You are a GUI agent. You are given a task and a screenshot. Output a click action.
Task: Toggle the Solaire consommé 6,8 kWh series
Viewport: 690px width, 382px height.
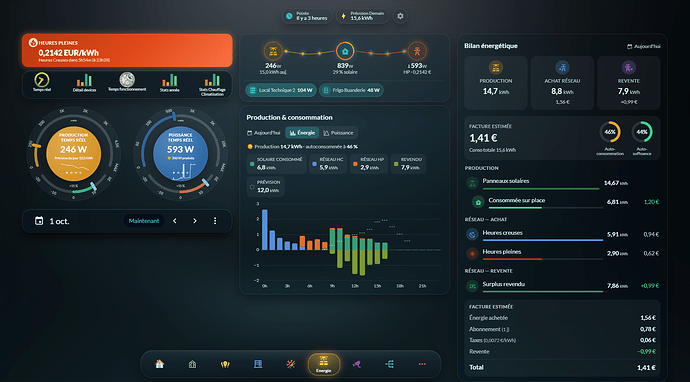click(x=276, y=164)
